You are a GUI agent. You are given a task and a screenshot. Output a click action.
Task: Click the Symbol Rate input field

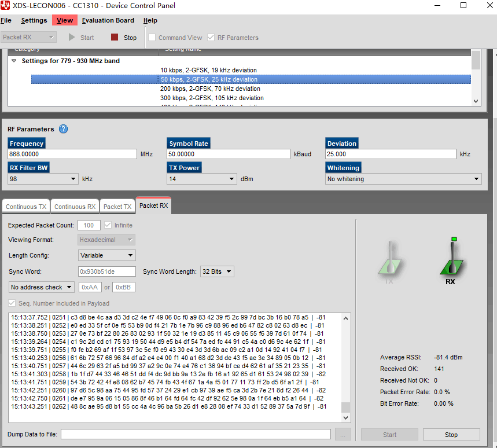click(x=229, y=154)
